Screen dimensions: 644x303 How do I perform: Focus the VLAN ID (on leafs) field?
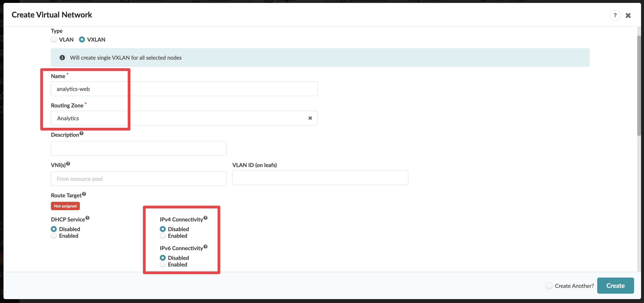point(320,178)
